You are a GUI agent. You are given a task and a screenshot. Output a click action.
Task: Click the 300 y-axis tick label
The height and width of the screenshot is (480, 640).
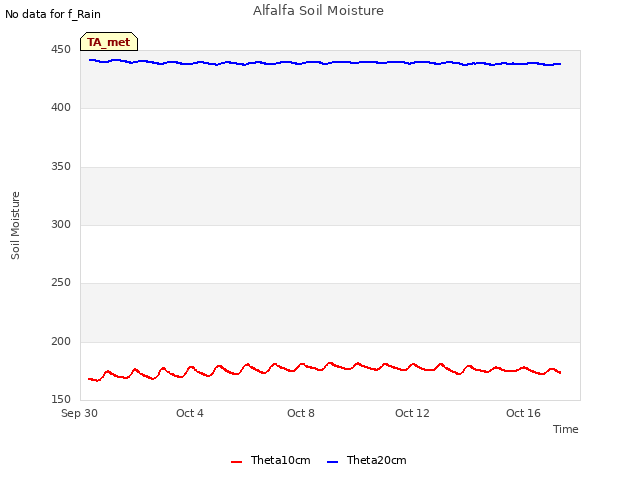61,224
